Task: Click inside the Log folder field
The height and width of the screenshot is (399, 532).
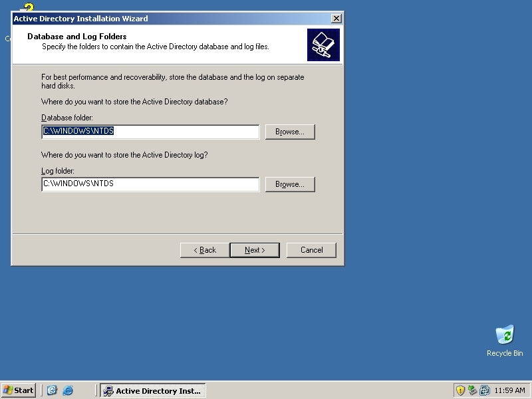Action: (x=150, y=184)
